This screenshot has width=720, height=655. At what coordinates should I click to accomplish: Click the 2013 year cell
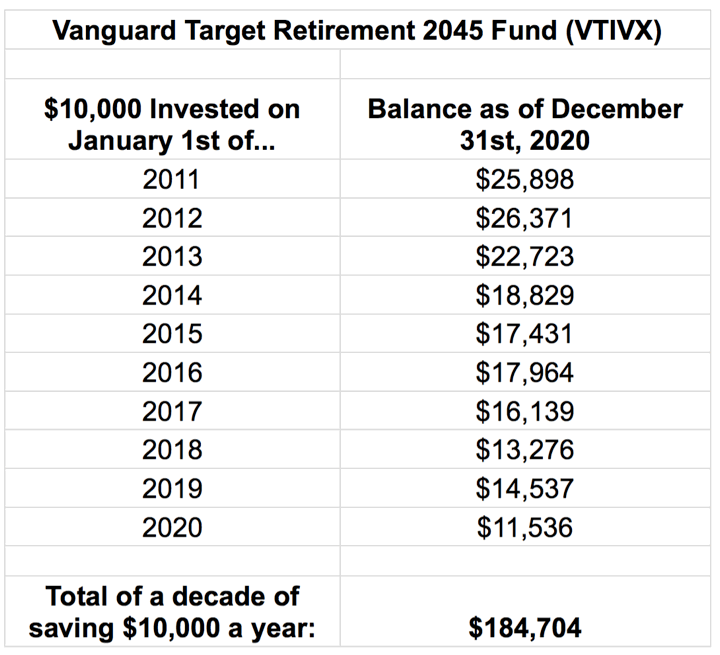tap(172, 257)
